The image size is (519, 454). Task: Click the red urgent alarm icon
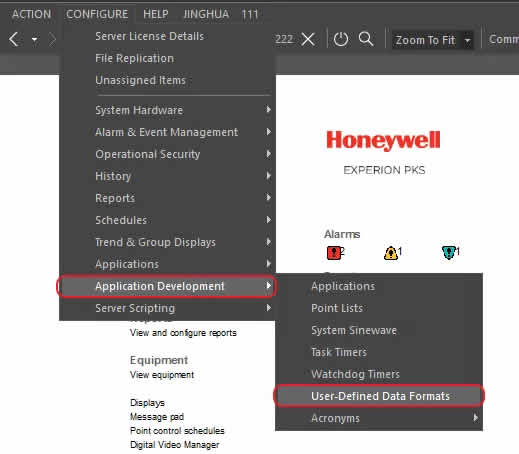[x=333, y=253]
